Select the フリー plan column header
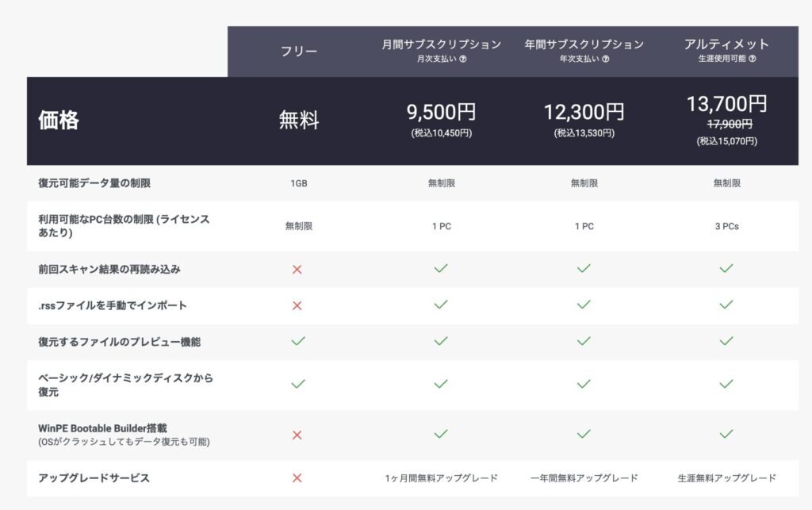The width and height of the screenshot is (812, 510). (x=299, y=52)
